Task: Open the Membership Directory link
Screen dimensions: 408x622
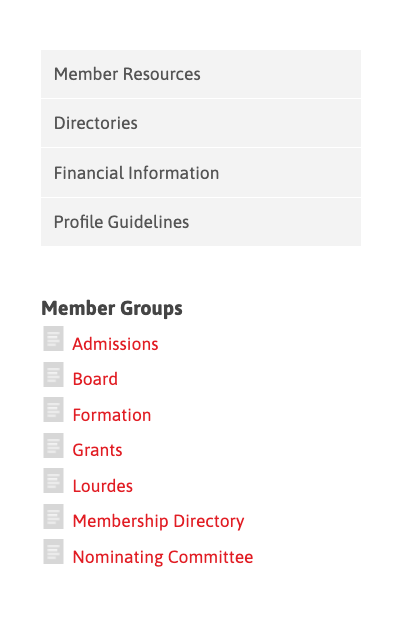Action: click(159, 521)
